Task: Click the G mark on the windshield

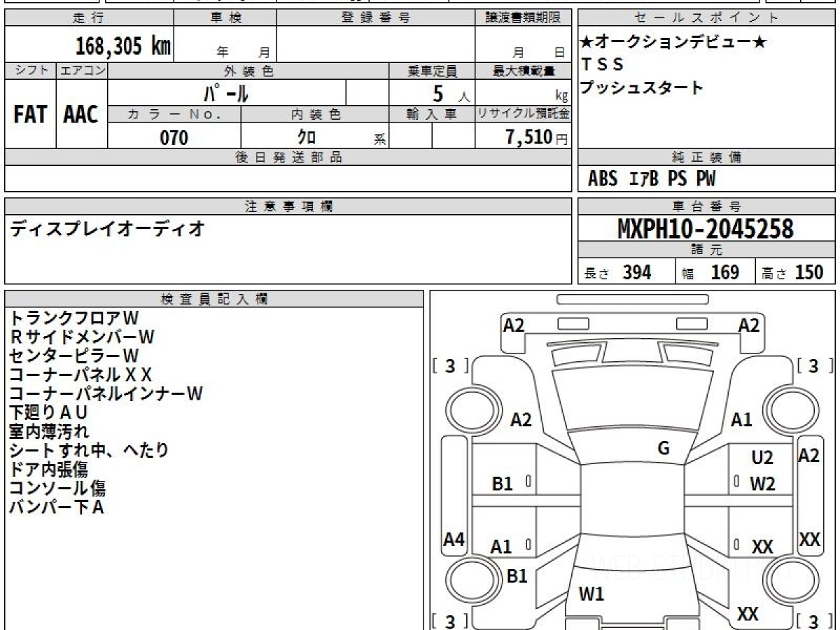Action: tap(664, 449)
